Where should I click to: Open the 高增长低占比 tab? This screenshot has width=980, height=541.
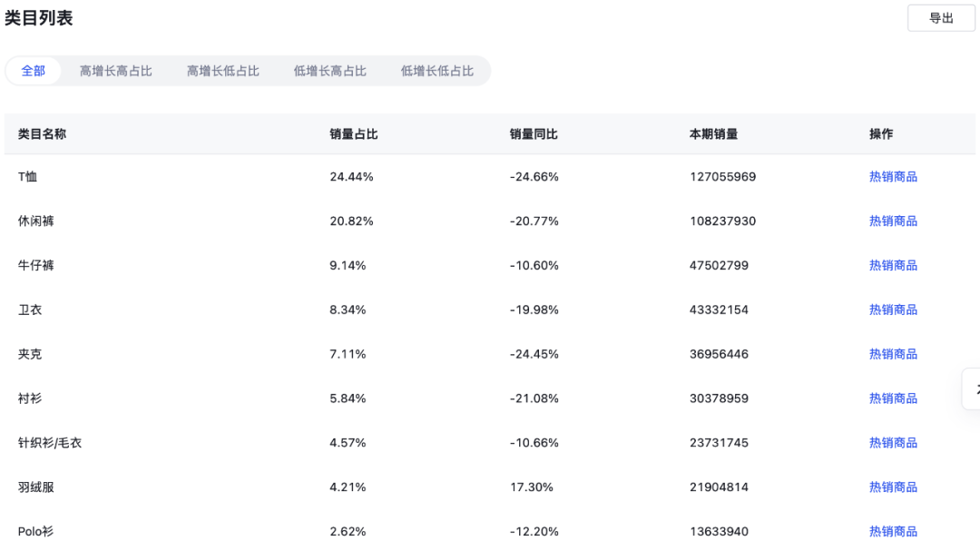click(x=223, y=71)
